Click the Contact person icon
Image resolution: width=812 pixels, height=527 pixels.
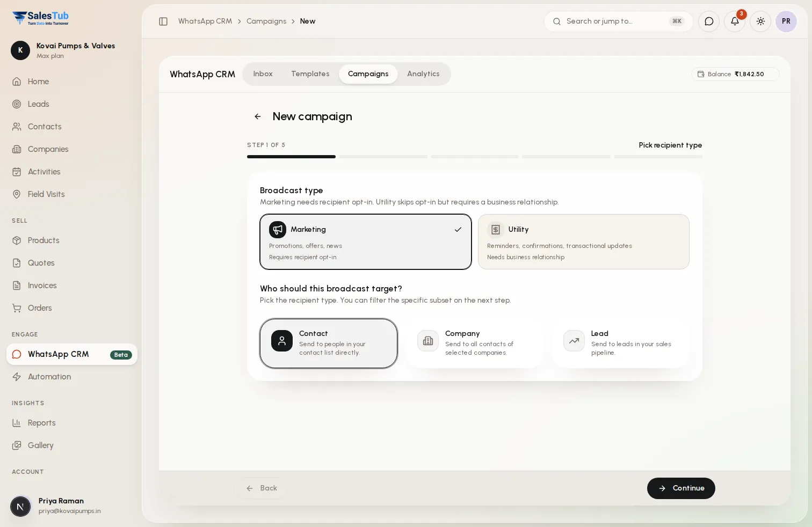tap(282, 341)
